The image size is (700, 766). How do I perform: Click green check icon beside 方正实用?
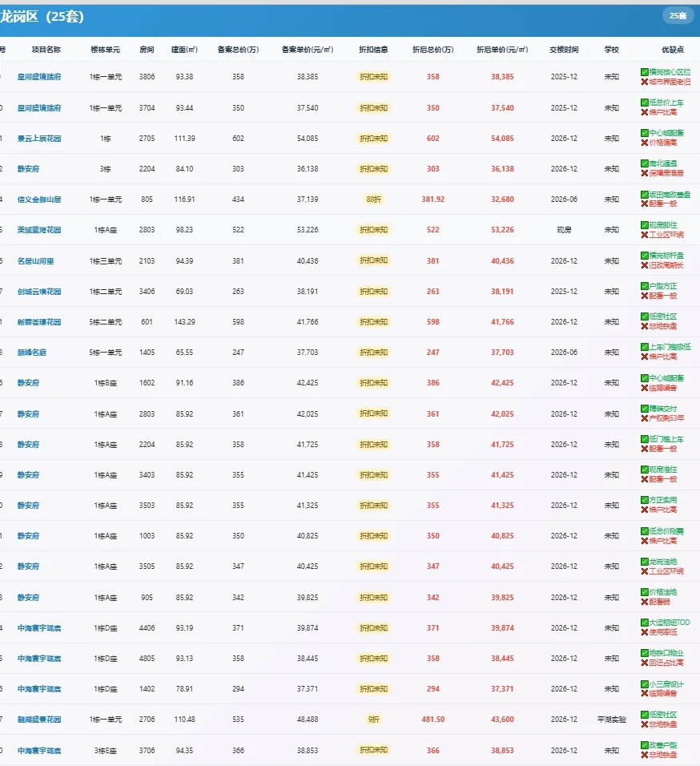645,500
